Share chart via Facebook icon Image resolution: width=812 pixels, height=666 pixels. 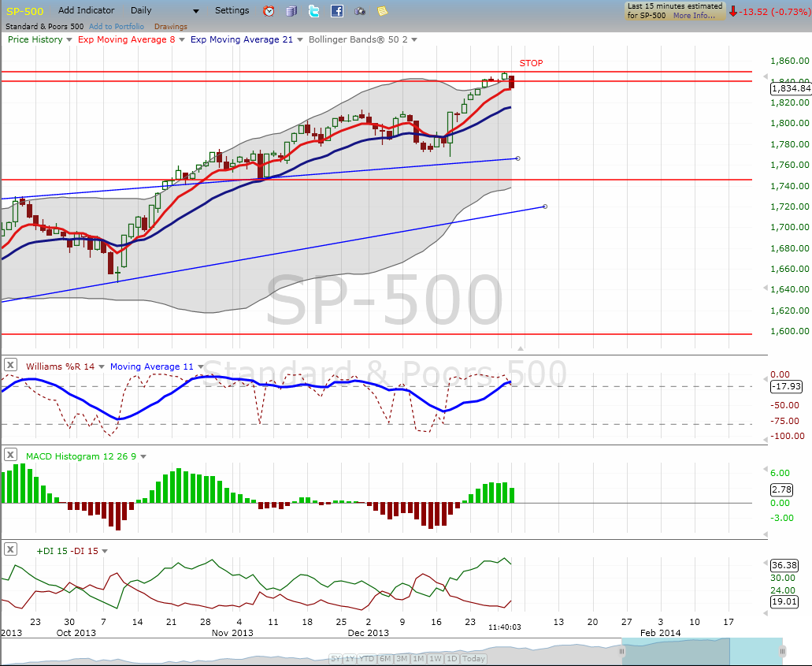click(x=337, y=11)
